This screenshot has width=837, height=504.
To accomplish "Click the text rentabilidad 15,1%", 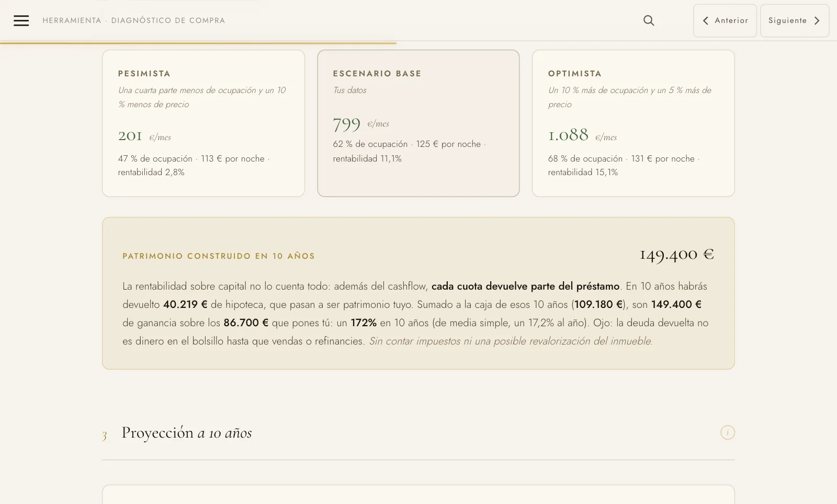I will (x=583, y=172).
